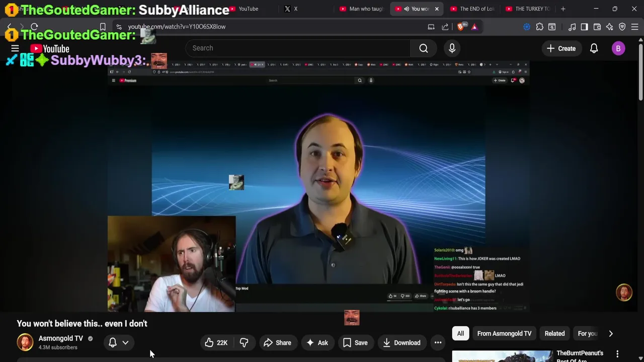
Task: Open the media control music note
Action: (572, 27)
